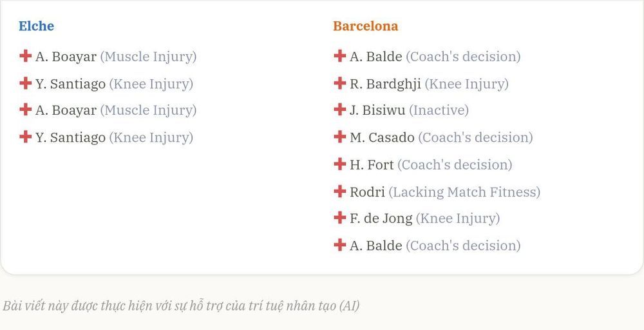Click the injury icon beside F. de Jong

tap(339, 217)
